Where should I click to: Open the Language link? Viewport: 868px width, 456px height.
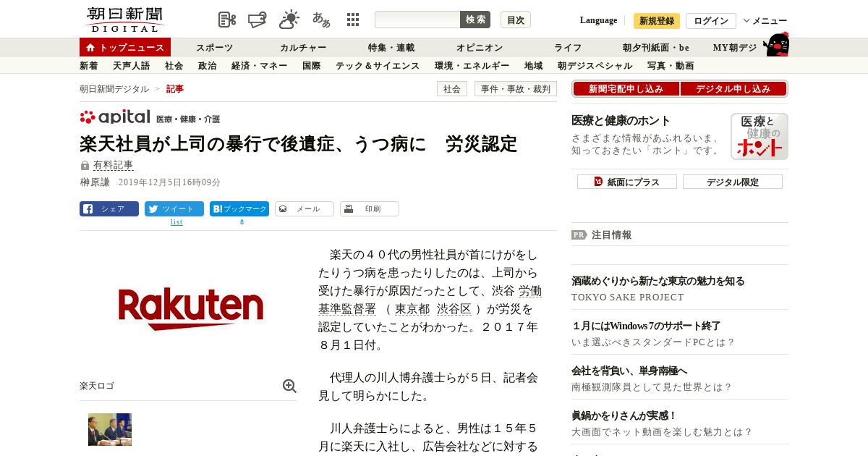(598, 20)
